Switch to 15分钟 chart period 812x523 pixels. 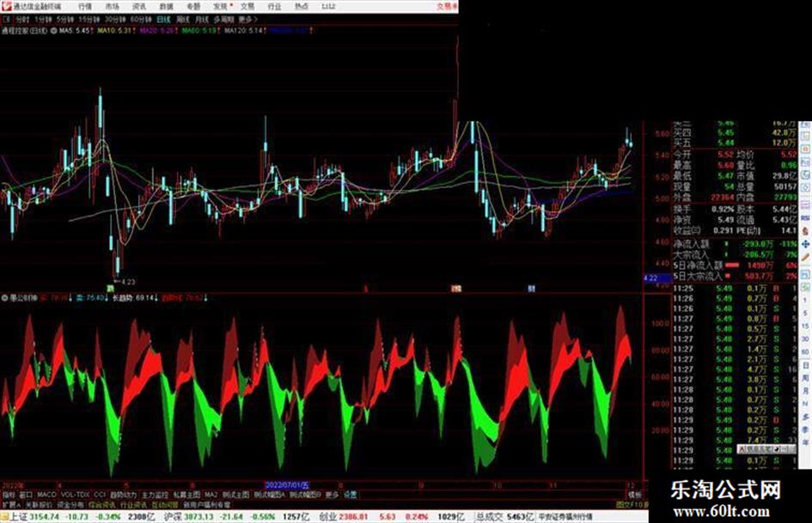[x=89, y=19]
